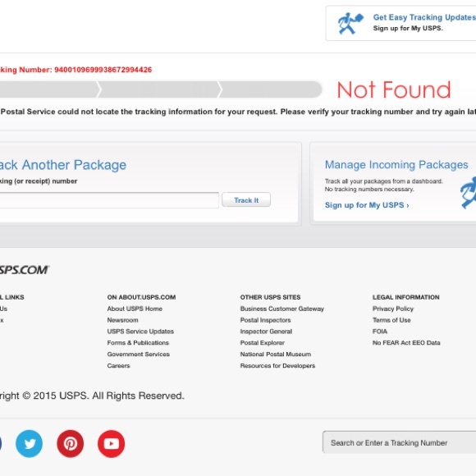
Task: Open the Pinterest social icon
Action: point(70,443)
